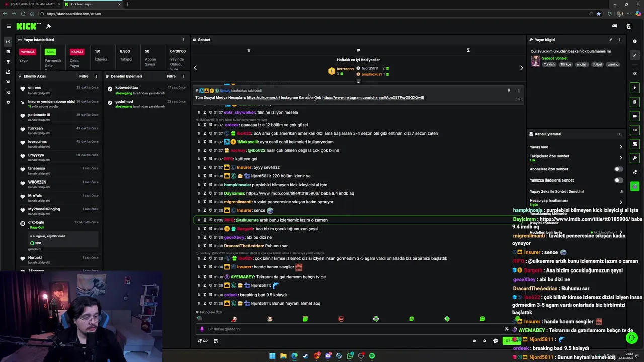Click the browser address bar URL
The height and width of the screenshot is (362, 644).
[x=73, y=14]
